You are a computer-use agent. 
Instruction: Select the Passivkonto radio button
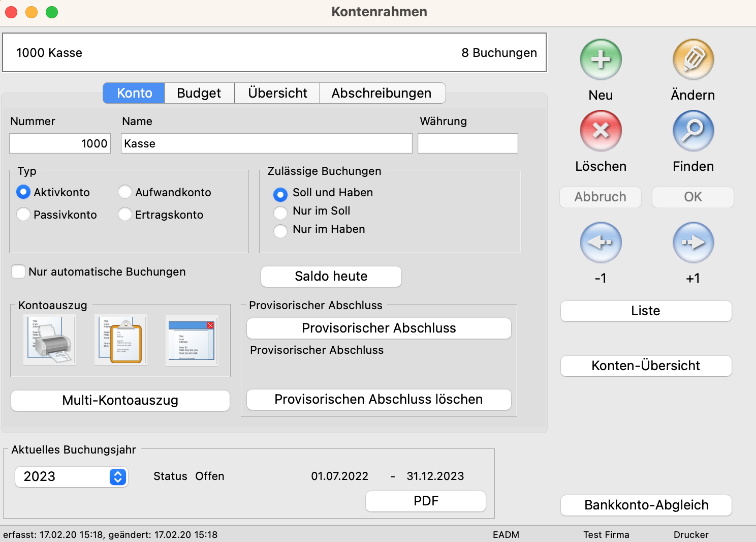(x=23, y=215)
